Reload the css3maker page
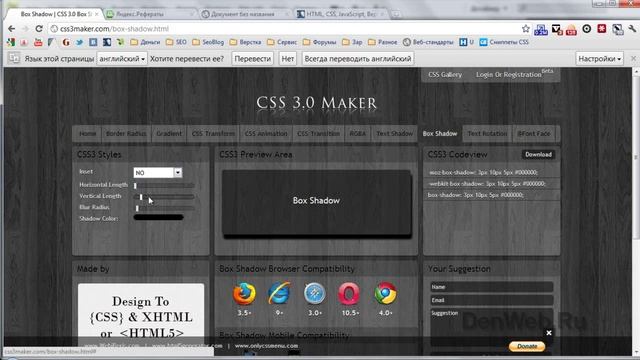Viewport: 640px width, 360px height. pyautogui.click(x=39, y=29)
